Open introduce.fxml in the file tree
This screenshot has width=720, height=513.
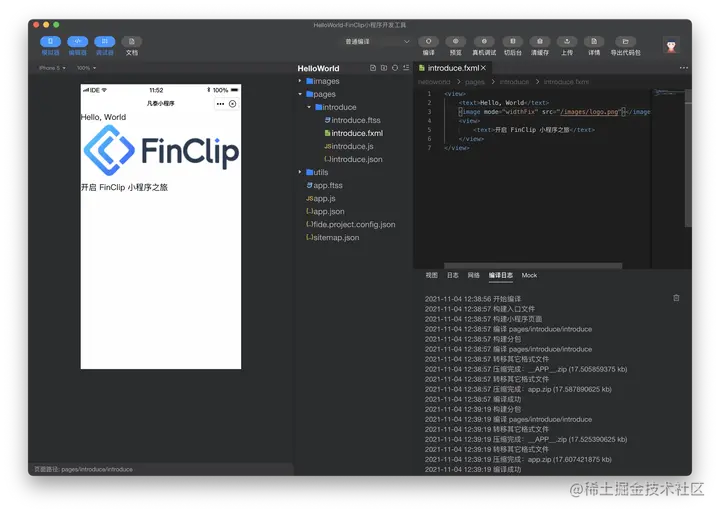pyautogui.click(x=354, y=133)
